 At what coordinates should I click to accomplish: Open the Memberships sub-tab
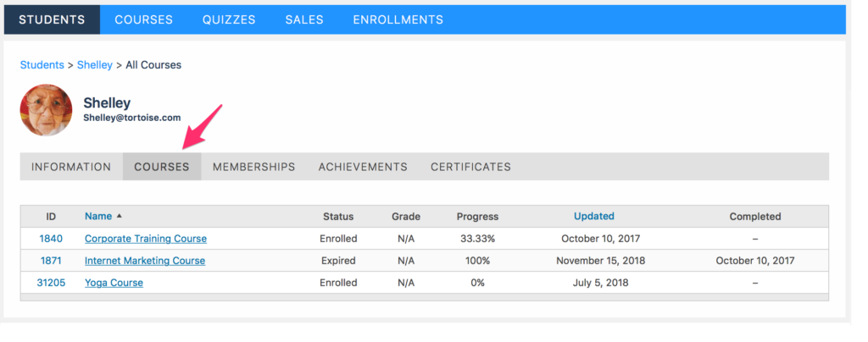[x=254, y=167]
